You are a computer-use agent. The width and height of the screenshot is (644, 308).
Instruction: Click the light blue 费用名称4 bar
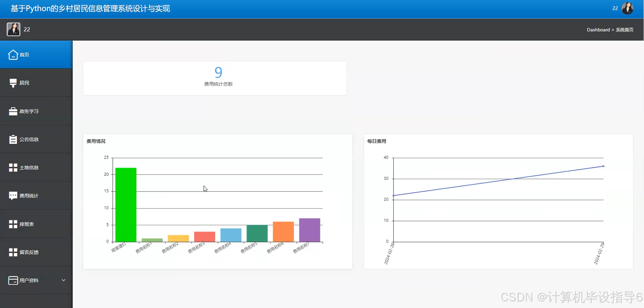point(231,235)
